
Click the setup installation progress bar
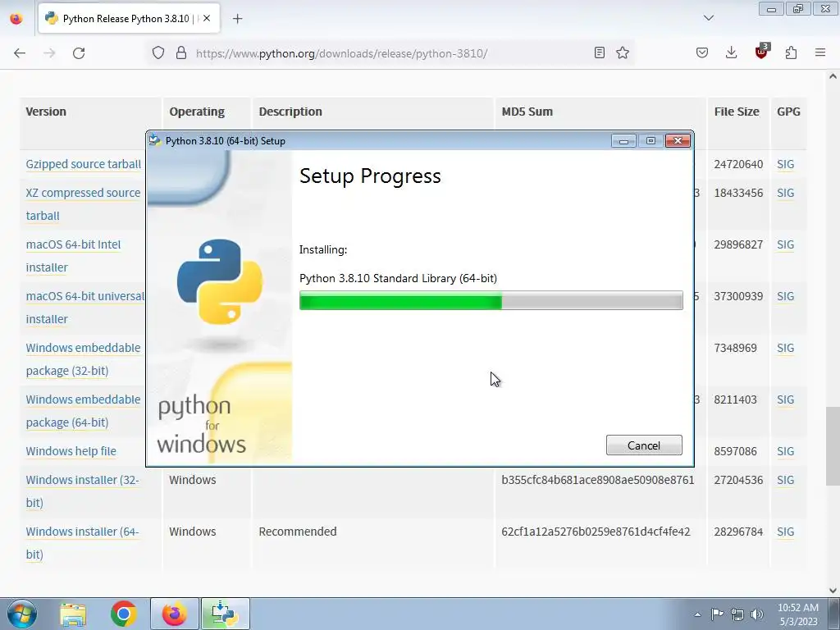[491, 300]
